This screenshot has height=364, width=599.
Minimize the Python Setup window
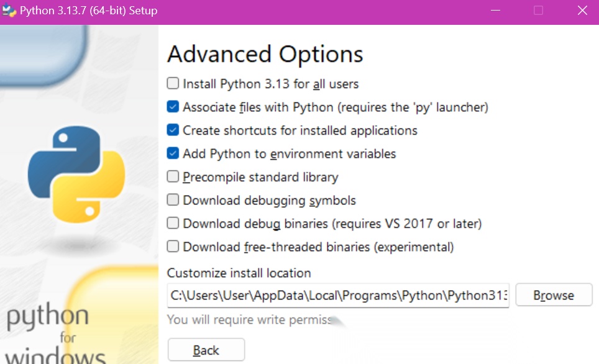pos(495,11)
